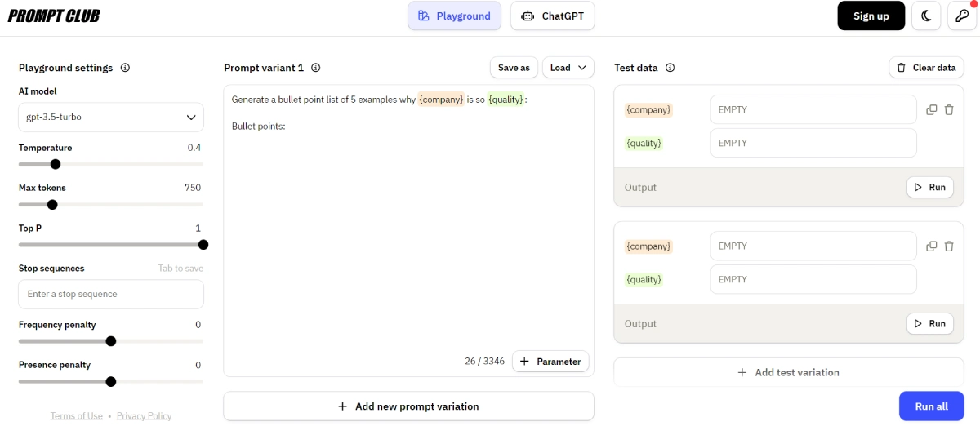Add a Parameter to the prompt
Viewport: 980px width, 435px height.
pyautogui.click(x=550, y=362)
